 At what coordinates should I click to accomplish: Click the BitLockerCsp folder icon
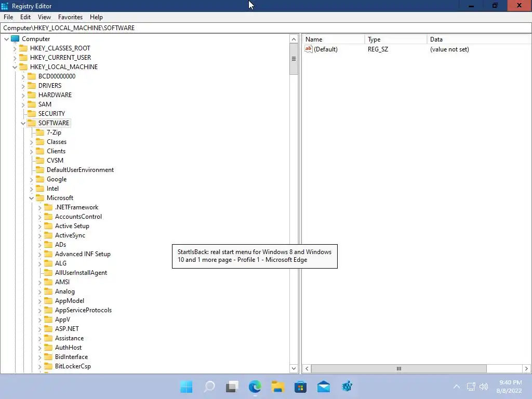point(48,366)
